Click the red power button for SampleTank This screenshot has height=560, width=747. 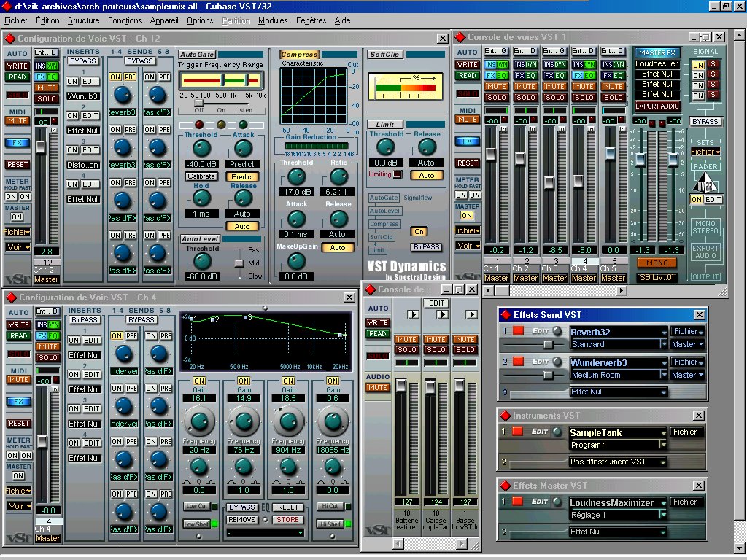click(518, 432)
